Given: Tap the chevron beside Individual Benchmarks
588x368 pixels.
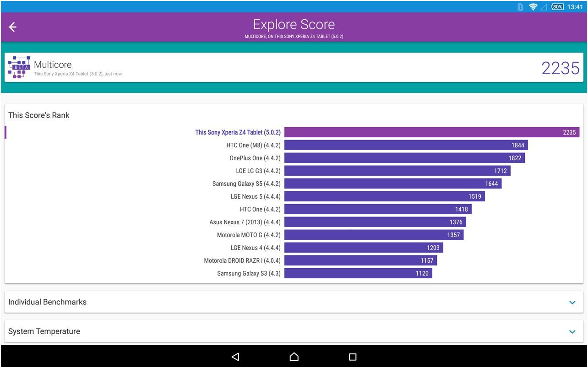Looking at the screenshot, I should pos(572,302).
